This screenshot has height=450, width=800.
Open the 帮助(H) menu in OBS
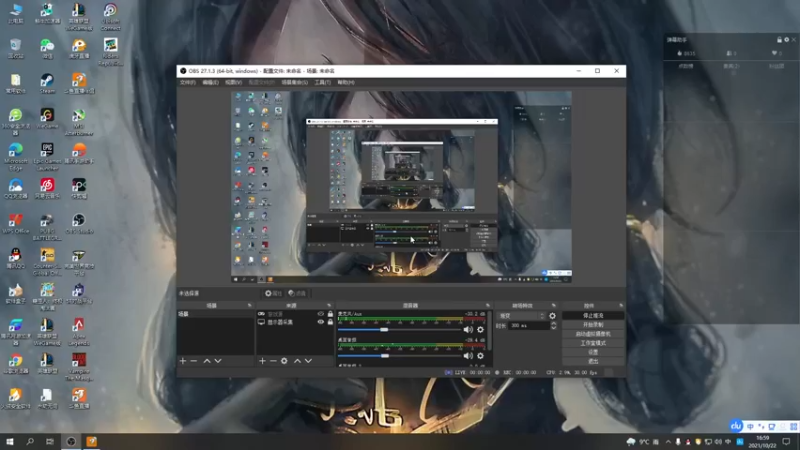[345, 82]
